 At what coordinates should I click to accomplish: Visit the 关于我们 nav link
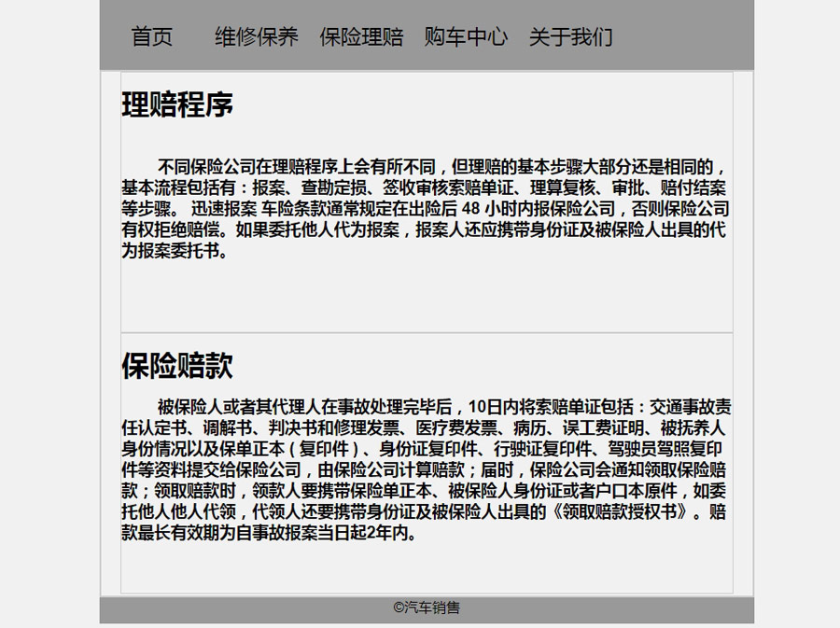pyautogui.click(x=571, y=37)
